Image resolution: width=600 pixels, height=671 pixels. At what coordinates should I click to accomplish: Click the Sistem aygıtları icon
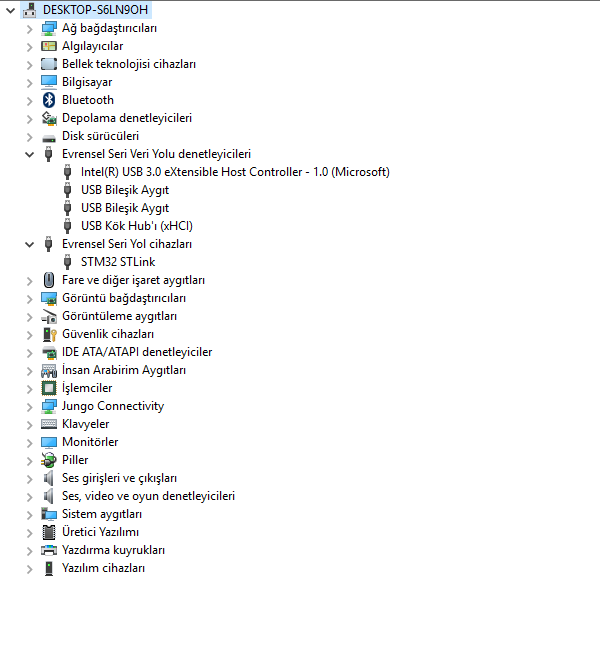[x=49, y=514]
